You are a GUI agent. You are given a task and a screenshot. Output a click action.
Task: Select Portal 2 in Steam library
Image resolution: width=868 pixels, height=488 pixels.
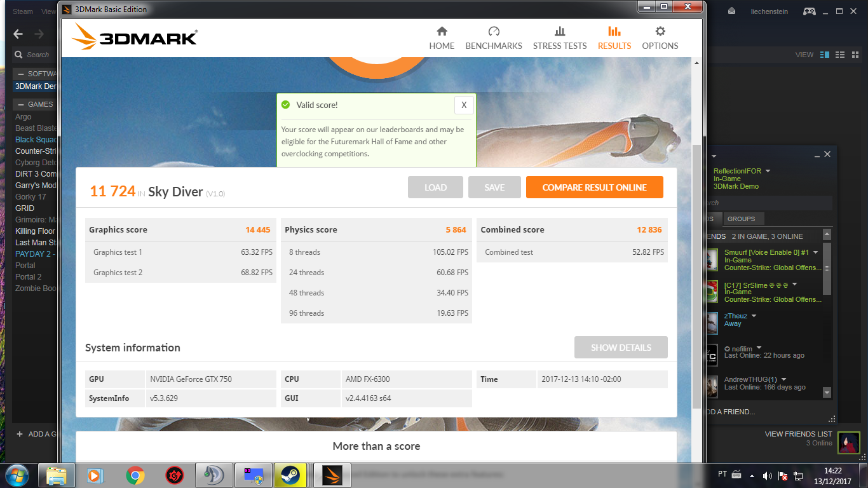[29, 277]
